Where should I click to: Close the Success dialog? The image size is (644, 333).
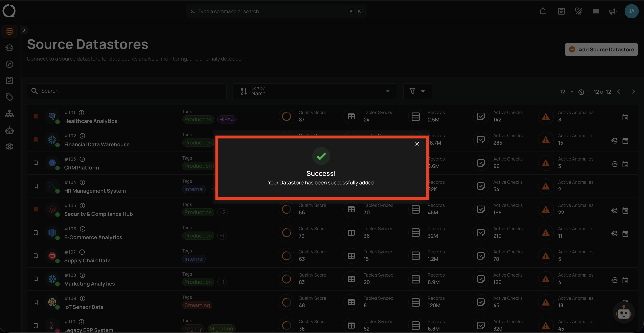coord(417,144)
